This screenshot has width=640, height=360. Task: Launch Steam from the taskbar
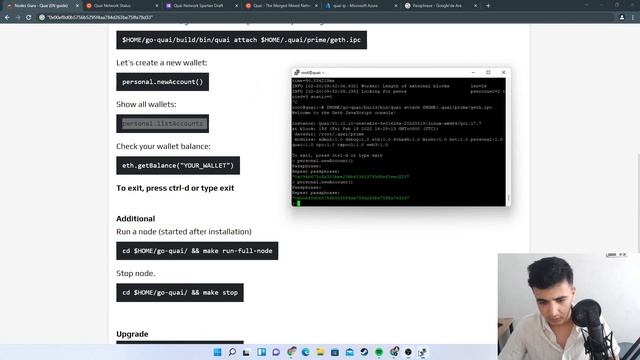(364, 352)
